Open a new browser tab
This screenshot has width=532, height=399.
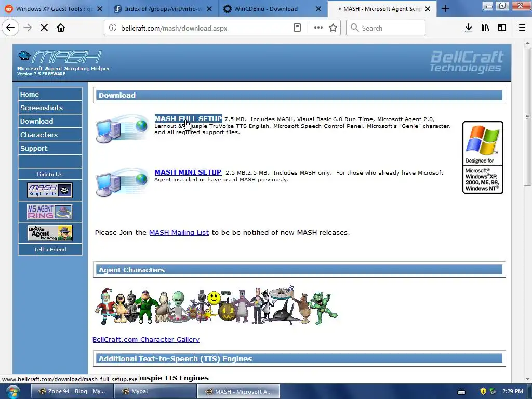tap(445, 9)
